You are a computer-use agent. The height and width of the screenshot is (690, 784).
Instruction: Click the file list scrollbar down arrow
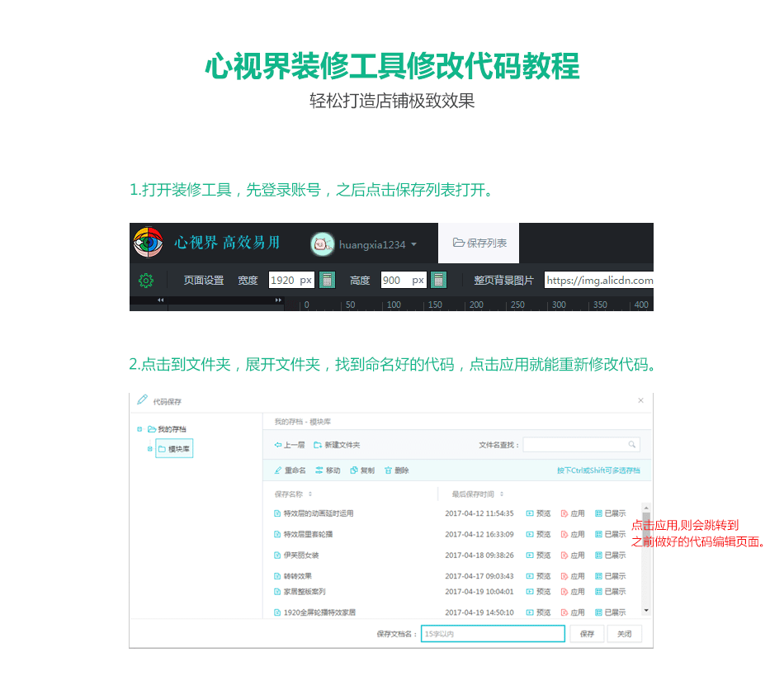(x=646, y=611)
